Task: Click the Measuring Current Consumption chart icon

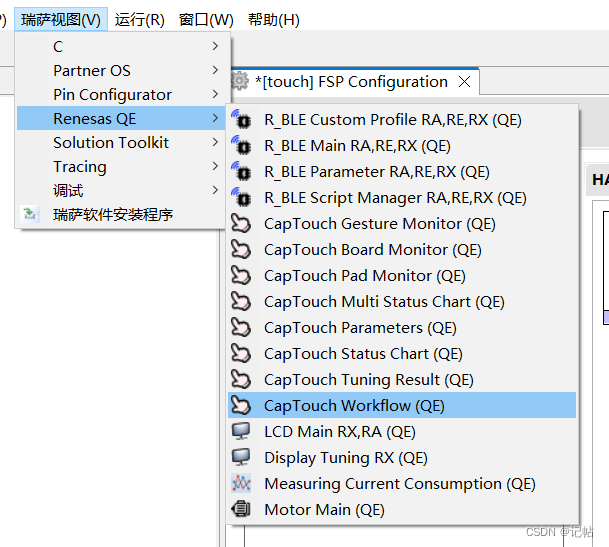Action: coord(241,484)
